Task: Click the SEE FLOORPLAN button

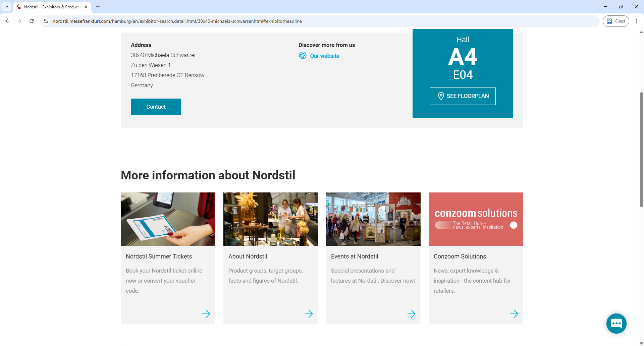Action: point(463,96)
